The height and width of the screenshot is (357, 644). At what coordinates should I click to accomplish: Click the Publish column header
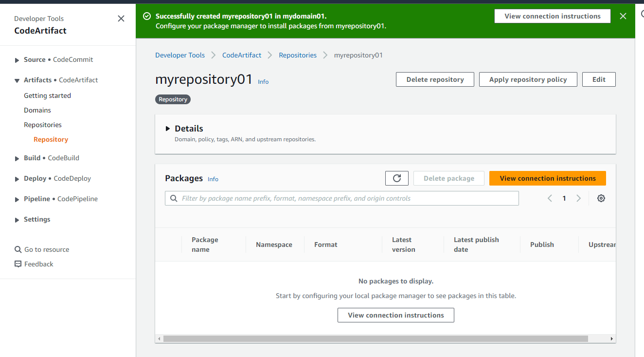(x=542, y=244)
